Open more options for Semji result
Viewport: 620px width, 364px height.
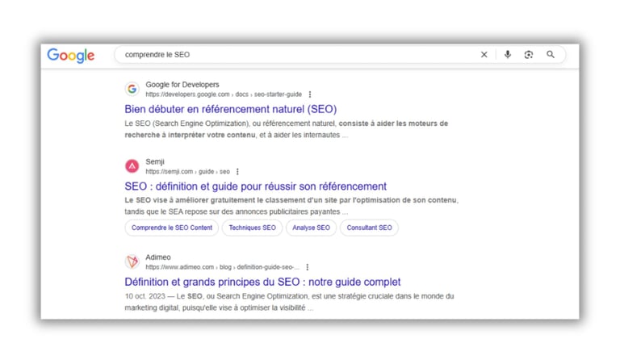pos(237,172)
